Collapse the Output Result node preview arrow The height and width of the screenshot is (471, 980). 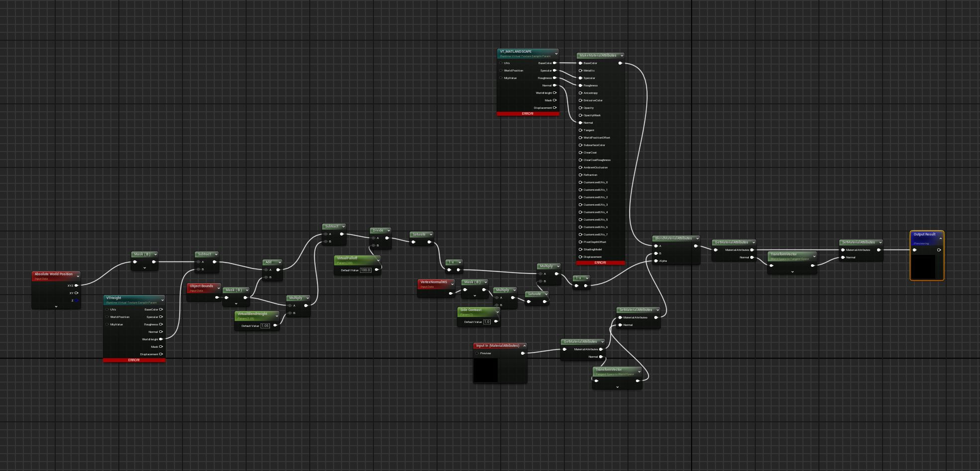point(940,238)
